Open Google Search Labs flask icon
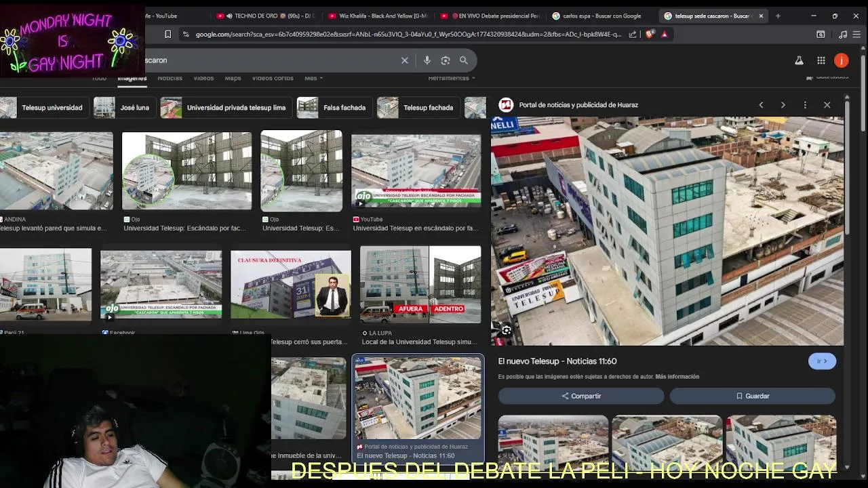 point(800,60)
